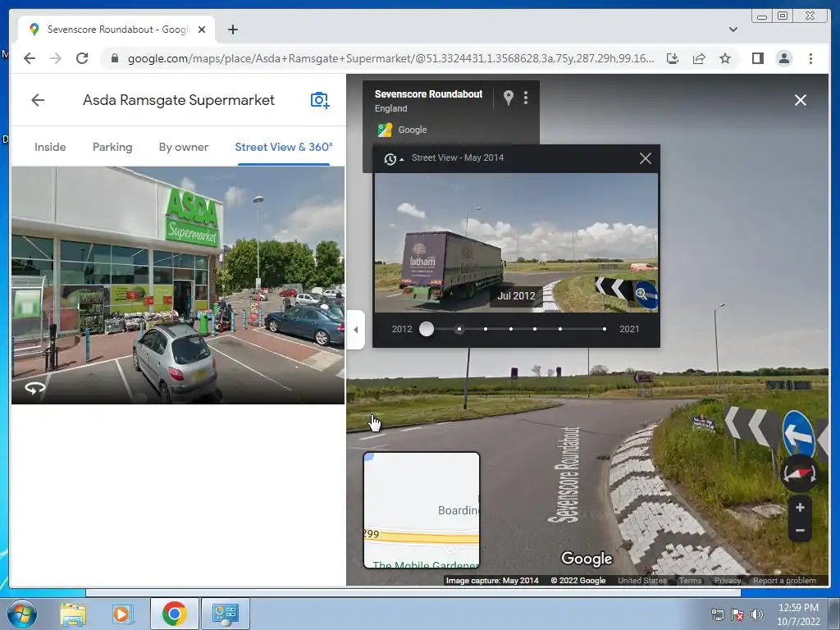Open the Windows Start menu

point(22,614)
